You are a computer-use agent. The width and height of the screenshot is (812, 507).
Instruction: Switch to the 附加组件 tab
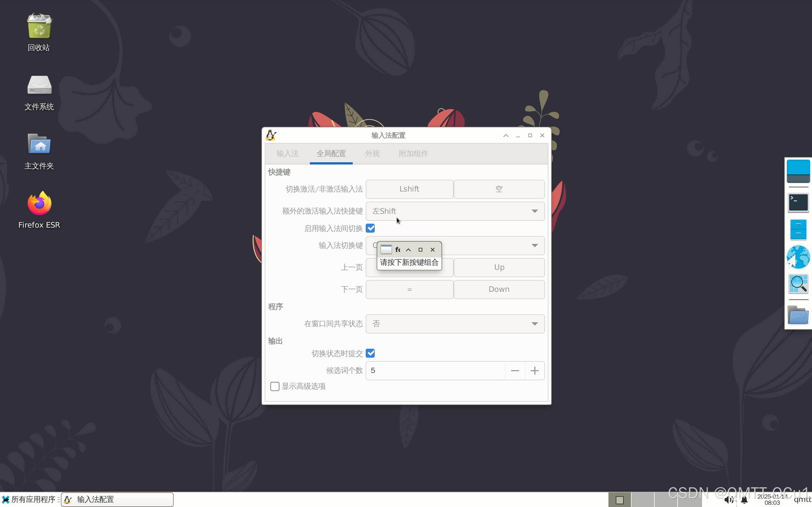pyautogui.click(x=413, y=154)
